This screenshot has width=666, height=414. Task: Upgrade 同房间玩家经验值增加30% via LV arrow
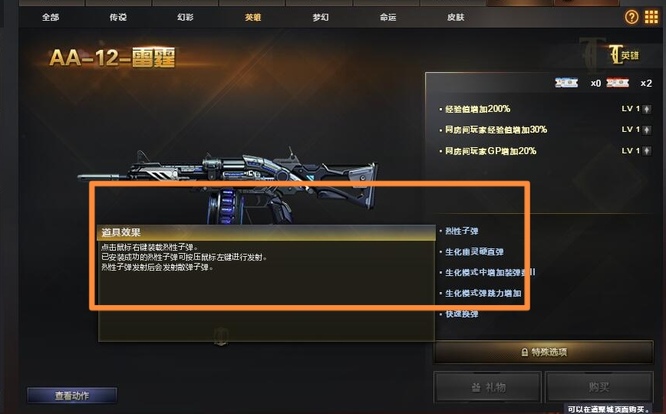click(x=646, y=130)
